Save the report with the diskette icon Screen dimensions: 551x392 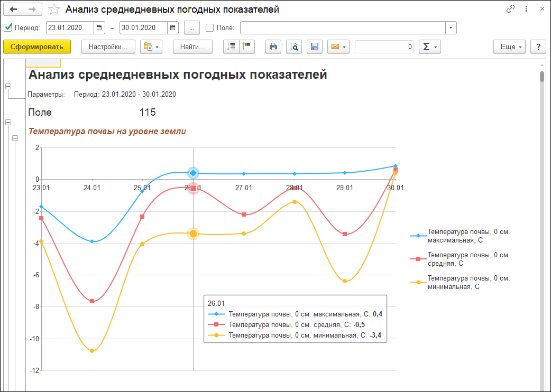point(315,46)
